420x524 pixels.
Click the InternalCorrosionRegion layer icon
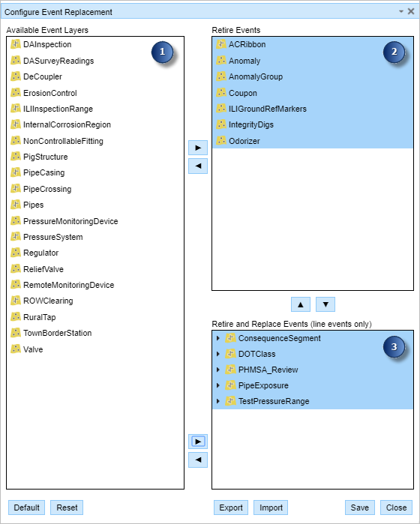point(16,124)
